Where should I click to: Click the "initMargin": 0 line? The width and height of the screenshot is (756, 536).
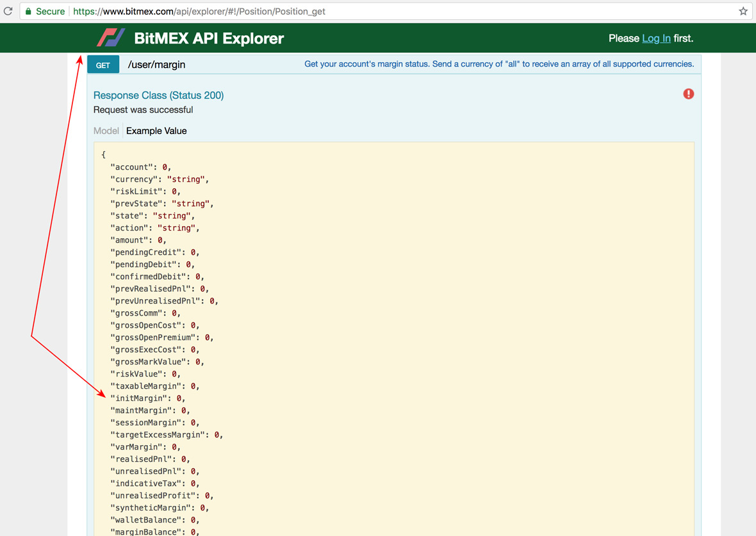(x=148, y=398)
